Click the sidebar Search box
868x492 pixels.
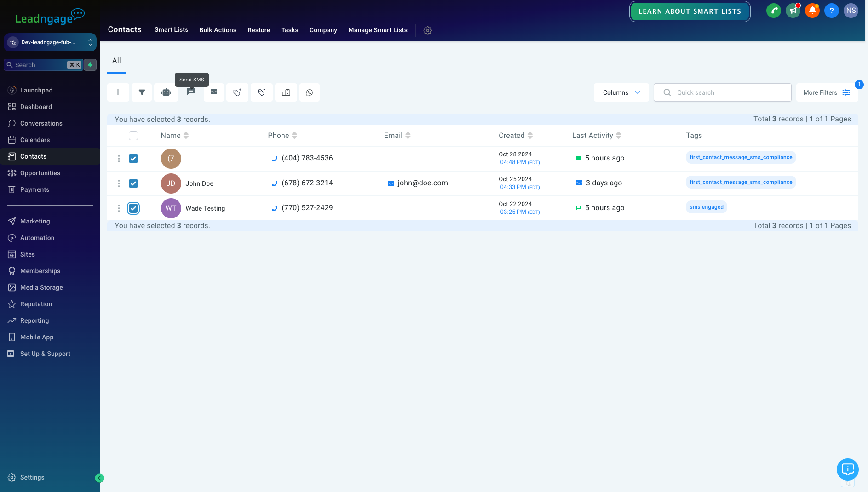[43, 65]
